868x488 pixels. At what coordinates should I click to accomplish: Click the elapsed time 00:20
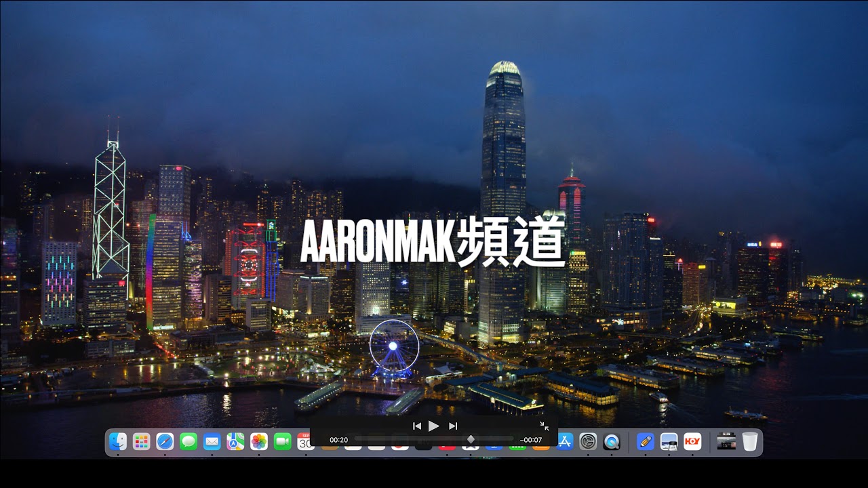point(339,440)
